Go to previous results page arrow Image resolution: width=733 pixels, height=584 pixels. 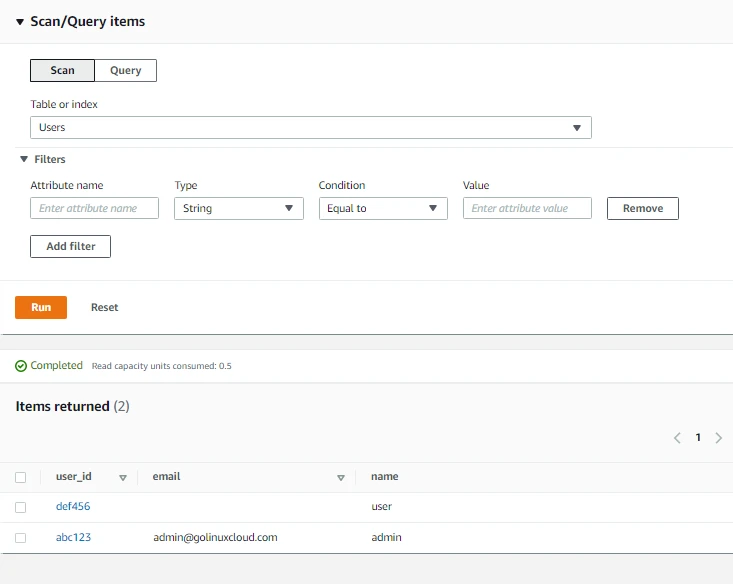677,438
